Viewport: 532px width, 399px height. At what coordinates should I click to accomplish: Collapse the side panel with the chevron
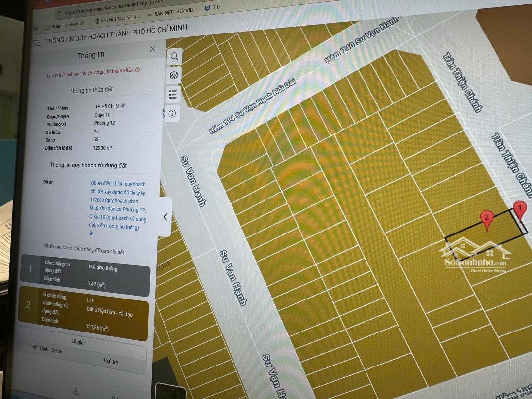(166, 217)
